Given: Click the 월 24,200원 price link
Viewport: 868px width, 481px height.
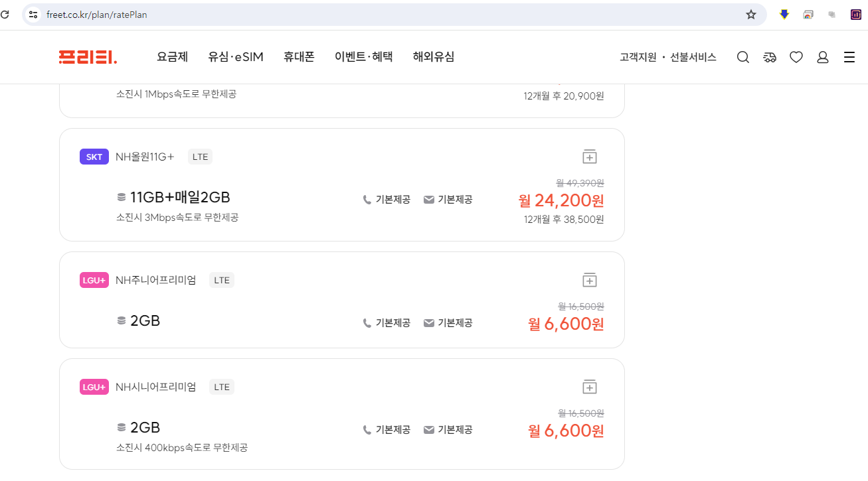Looking at the screenshot, I should click(x=561, y=200).
